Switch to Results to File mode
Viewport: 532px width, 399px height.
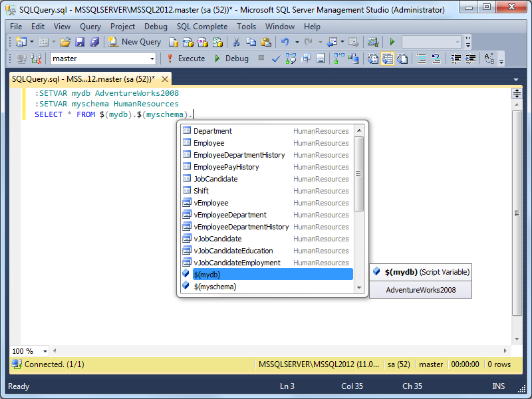tap(402, 59)
